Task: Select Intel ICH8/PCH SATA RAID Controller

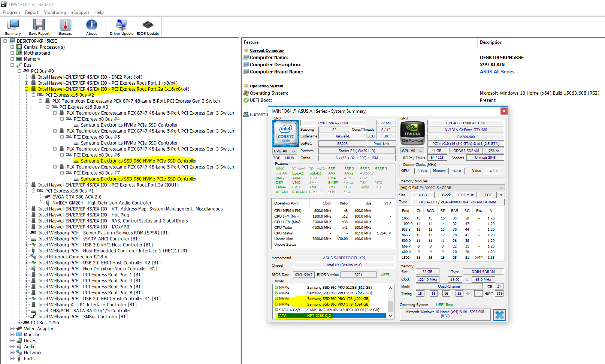Action: 84,311
